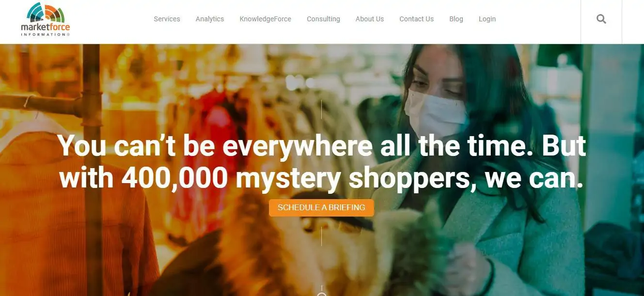Expand the Consulting navigation item

click(x=323, y=19)
